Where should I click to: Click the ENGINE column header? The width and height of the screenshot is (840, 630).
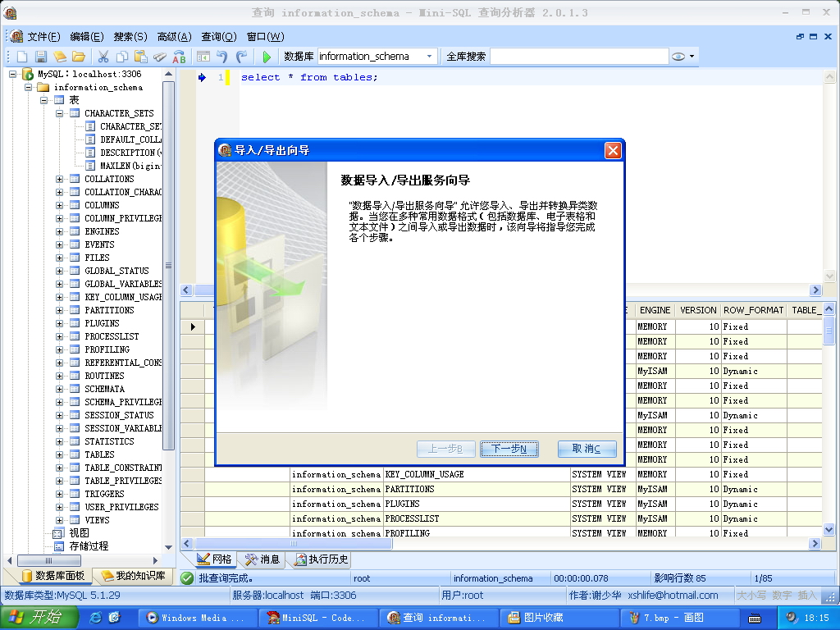tap(655, 310)
